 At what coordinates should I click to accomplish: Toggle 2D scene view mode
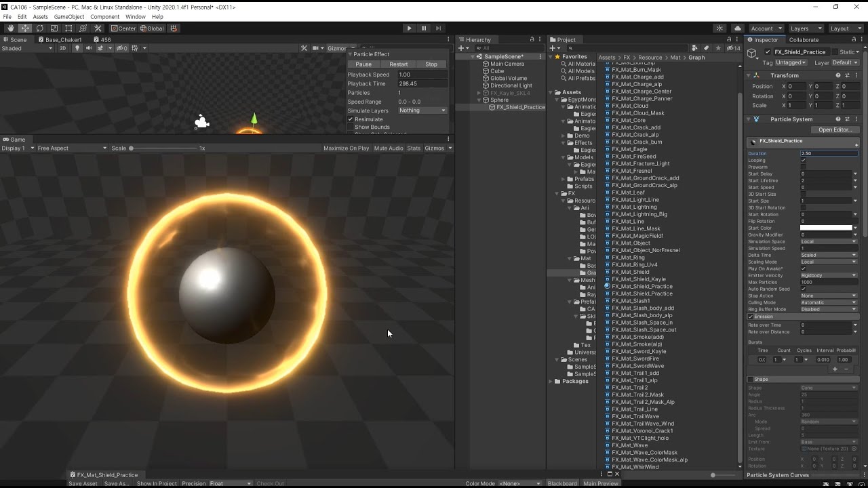coord(63,49)
